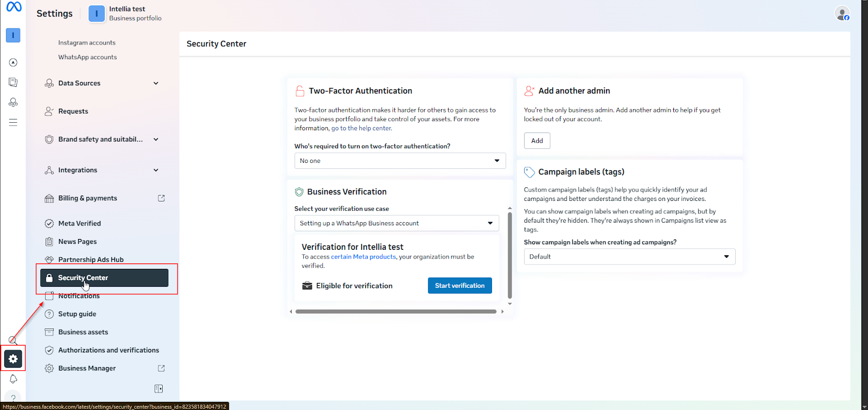Collapse the settings sidebar panel icon
This screenshot has width=868, height=410.
pyautogui.click(x=158, y=389)
